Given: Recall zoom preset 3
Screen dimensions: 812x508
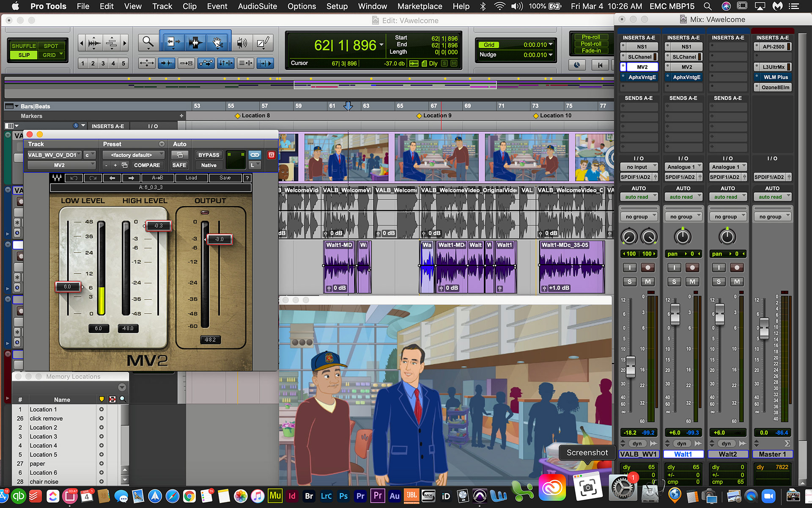Looking at the screenshot, I should tap(103, 63).
